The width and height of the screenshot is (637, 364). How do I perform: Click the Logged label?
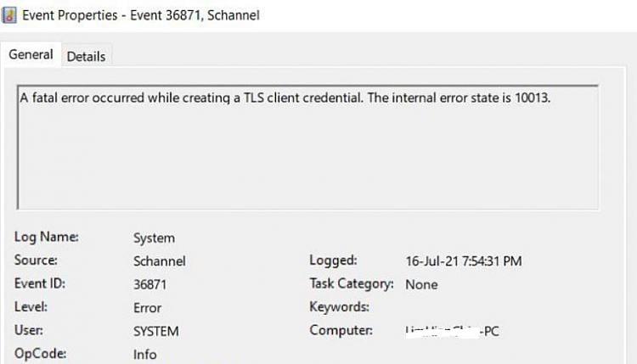tap(333, 260)
